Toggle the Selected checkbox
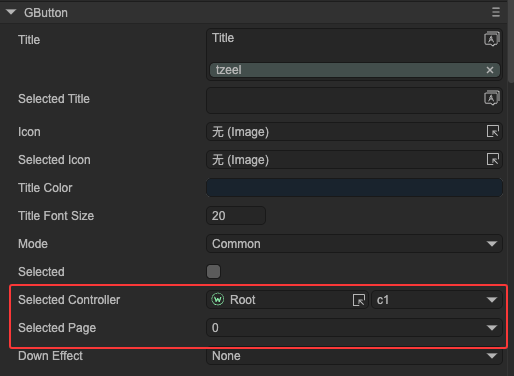Viewport: 514px width, 376px height. (213, 271)
